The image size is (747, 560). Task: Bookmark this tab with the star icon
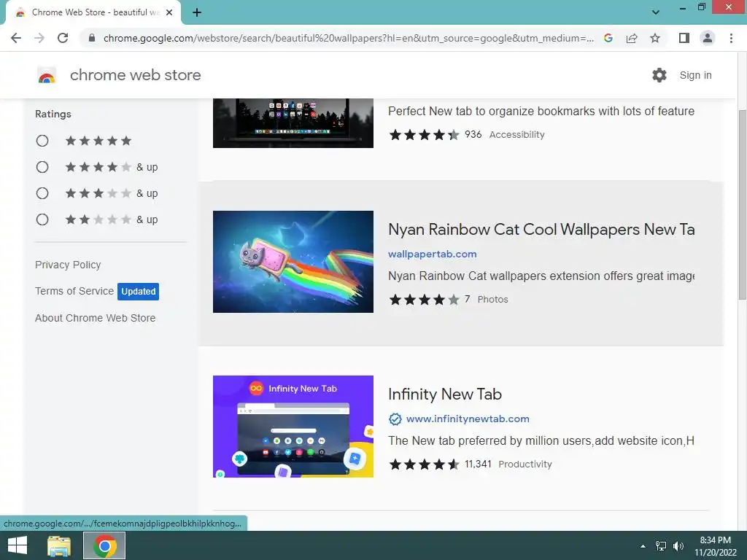(x=655, y=38)
